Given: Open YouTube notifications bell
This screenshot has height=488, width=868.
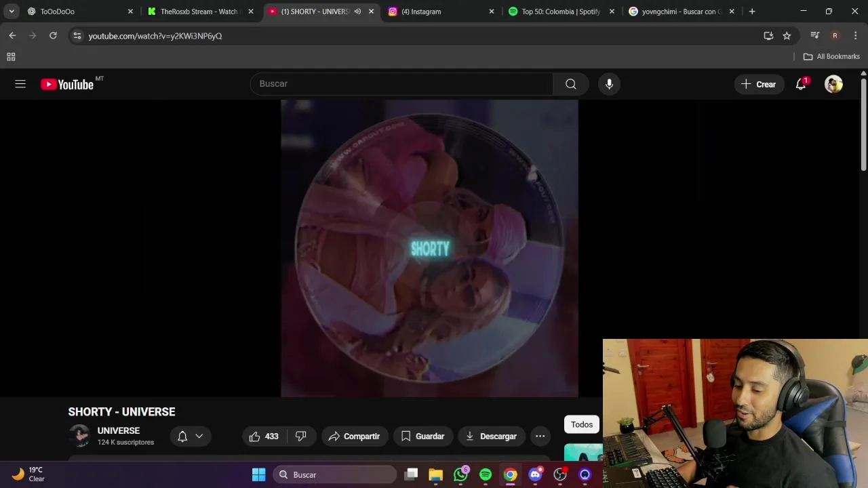Looking at the screenshot, I should [801, 84].
